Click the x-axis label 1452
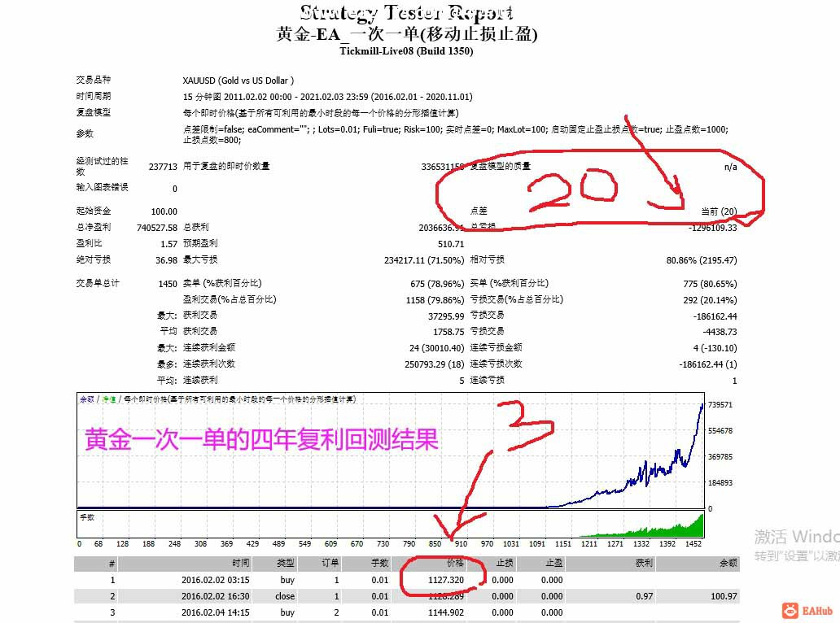The image size is (840, 623). (x=693, y=544)
